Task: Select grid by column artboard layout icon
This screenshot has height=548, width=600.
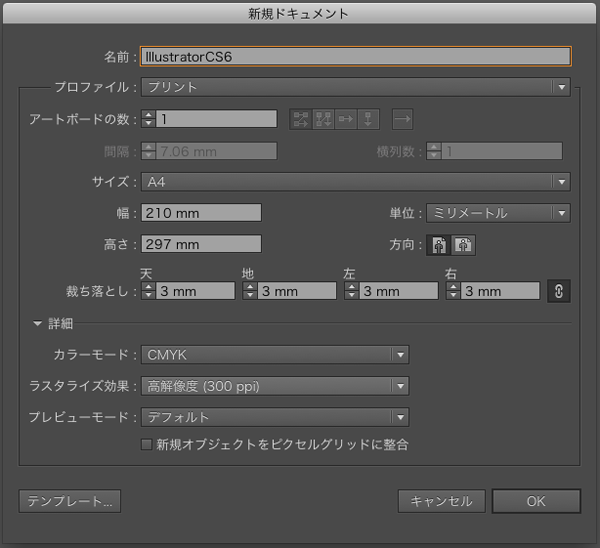Action: (323, 119)
